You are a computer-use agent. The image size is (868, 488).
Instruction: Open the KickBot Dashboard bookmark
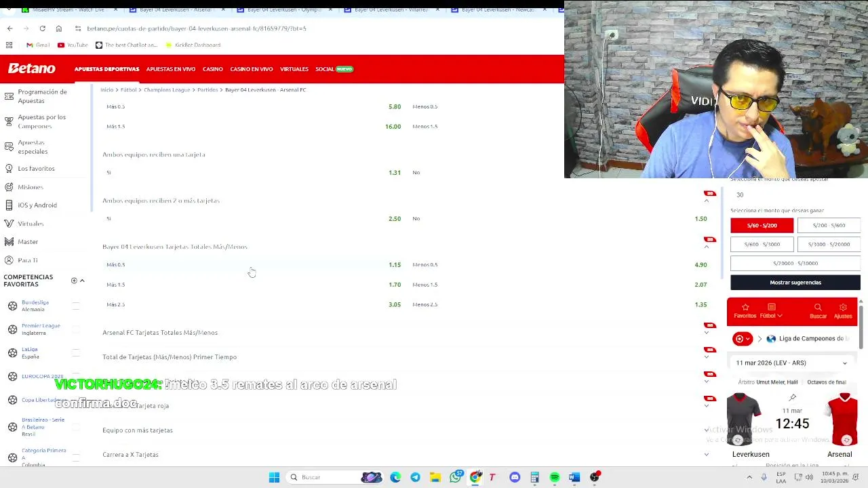click(193, 45)
